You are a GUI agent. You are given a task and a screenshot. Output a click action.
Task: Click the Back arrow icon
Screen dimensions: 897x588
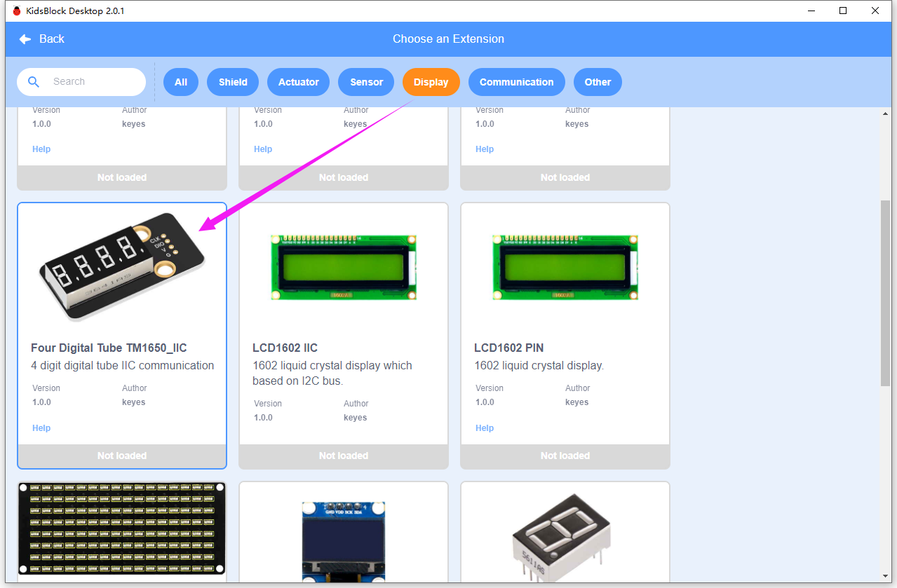pyautogui.click(x=25, y=39)
